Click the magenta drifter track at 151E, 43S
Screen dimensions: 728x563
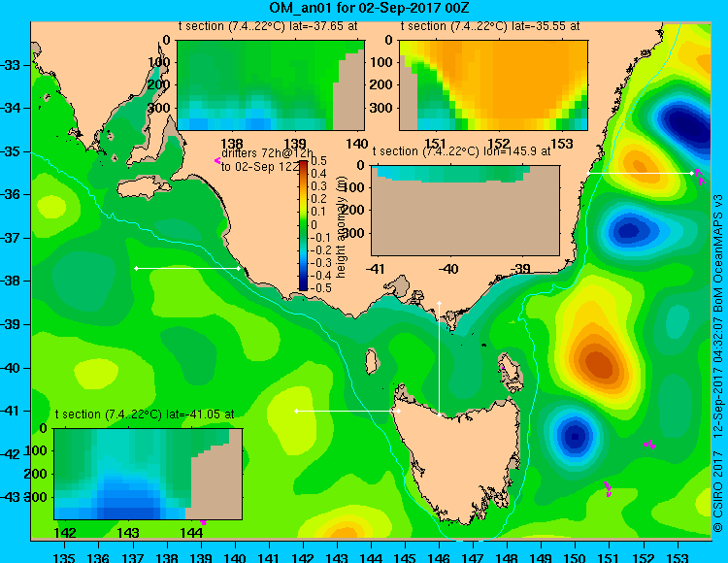(608, 488)
